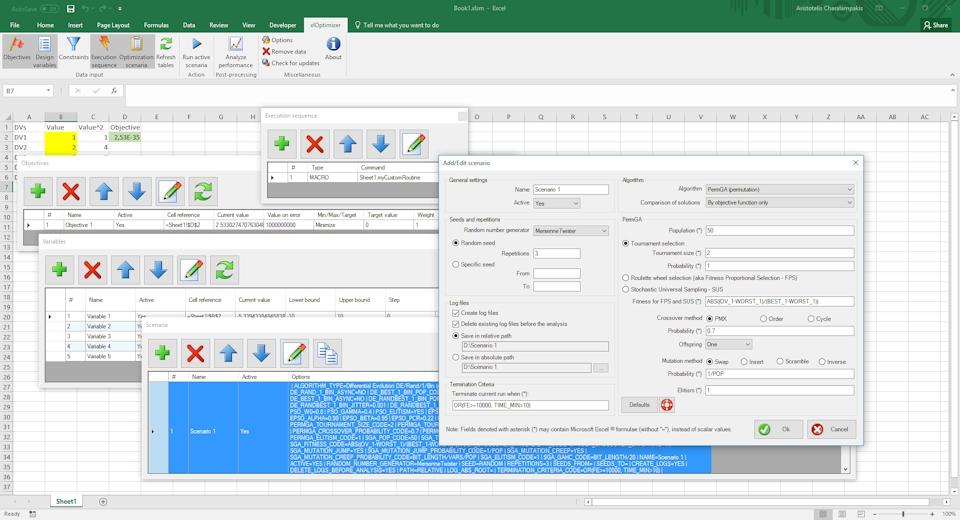Screen dimensions: 960x520
Task: Click Tell me what you want to do
Action: click(x=397, y=25)
